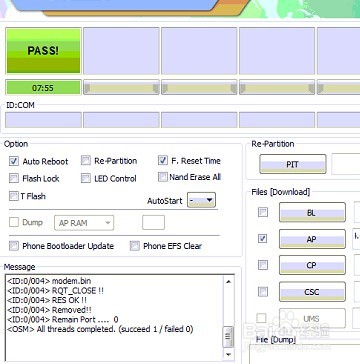
Task: Tick the CP file checkbox
Action: [x=263, y=265]
